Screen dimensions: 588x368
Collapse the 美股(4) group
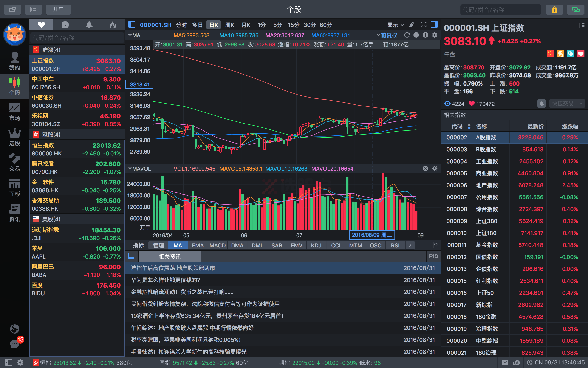coord(77,219)
